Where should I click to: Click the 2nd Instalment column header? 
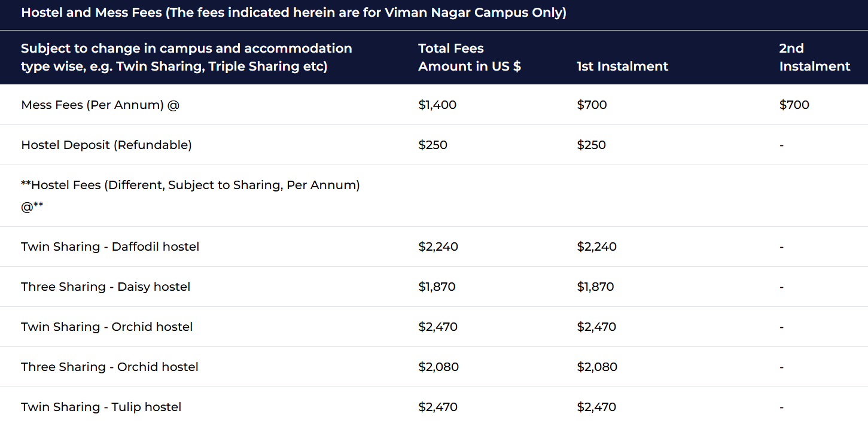(814, 57)
